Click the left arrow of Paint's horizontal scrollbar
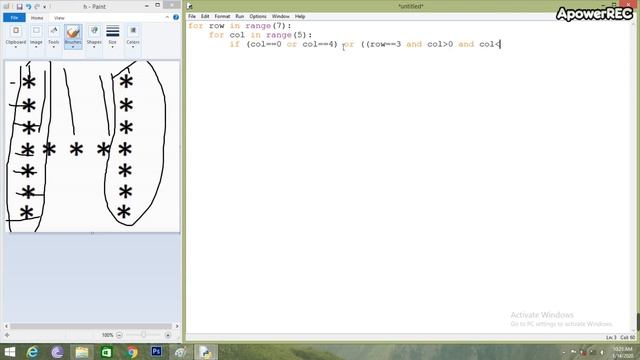Viewport: 640px width, 360px height. 6,326
